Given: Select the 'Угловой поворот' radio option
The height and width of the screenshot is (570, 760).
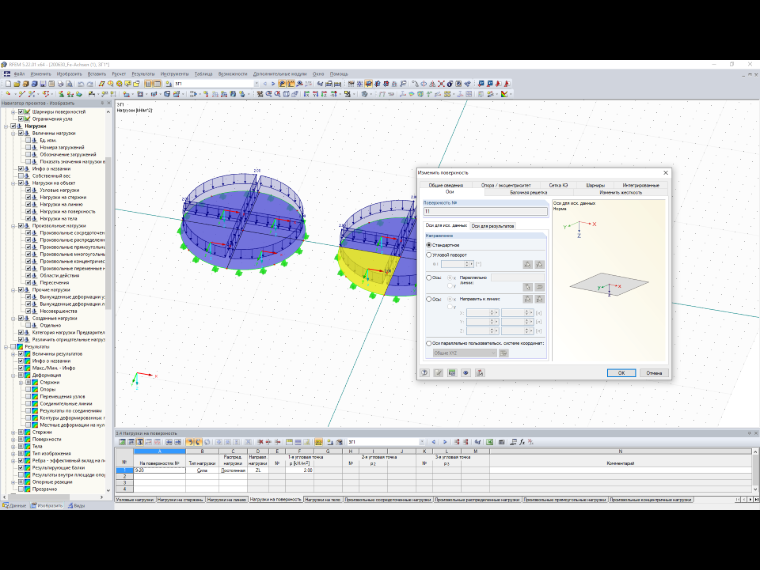Looking at the screenshot, I should coord(428,254).
